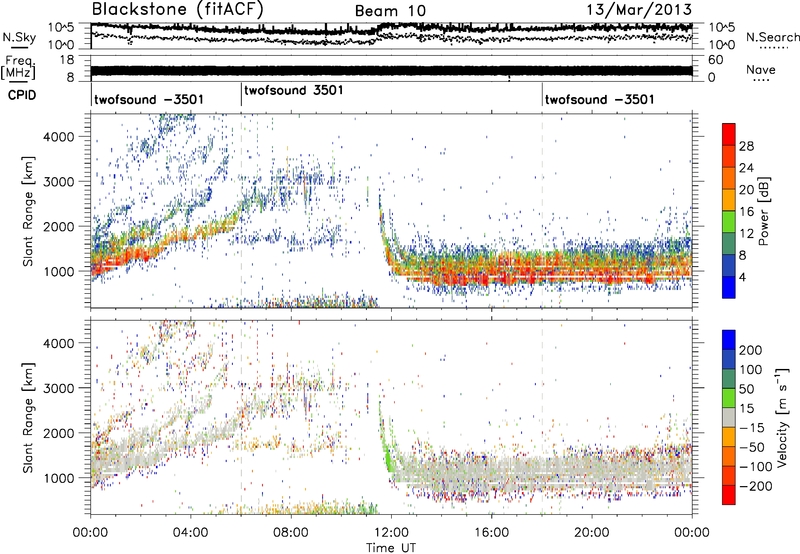Click the 'Velocity [m s-1]' color bar label
The height and width of the screenshot is (554, 800).
pos(782,417)
